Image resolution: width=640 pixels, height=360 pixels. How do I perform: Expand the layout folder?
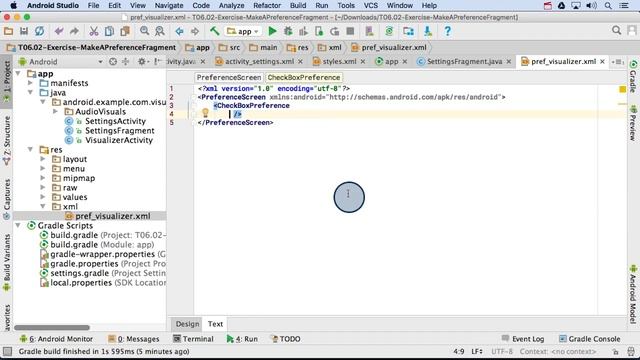[x=43, y=159]
